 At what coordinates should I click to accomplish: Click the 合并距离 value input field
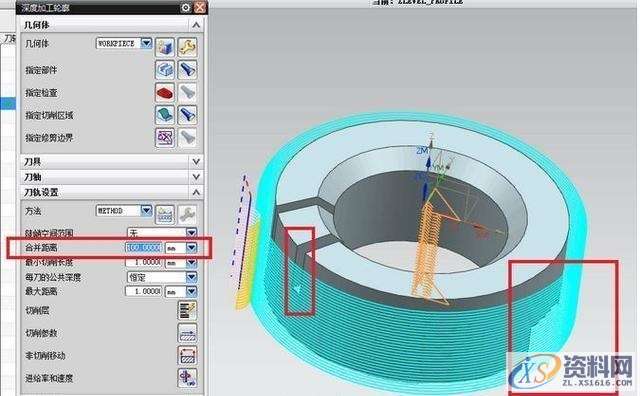pyautogui.click(x=144, y=247)
